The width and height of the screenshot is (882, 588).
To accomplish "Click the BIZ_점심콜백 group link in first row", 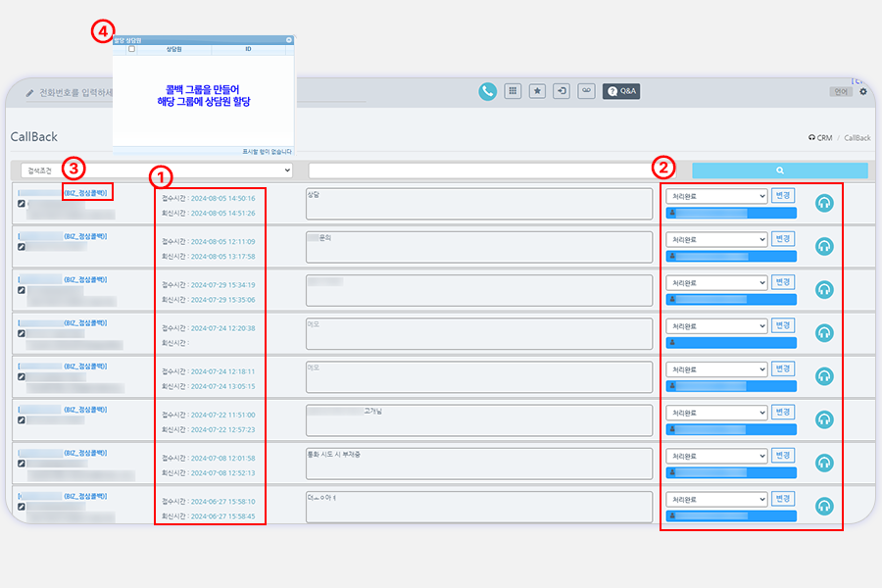I will 85,194.
